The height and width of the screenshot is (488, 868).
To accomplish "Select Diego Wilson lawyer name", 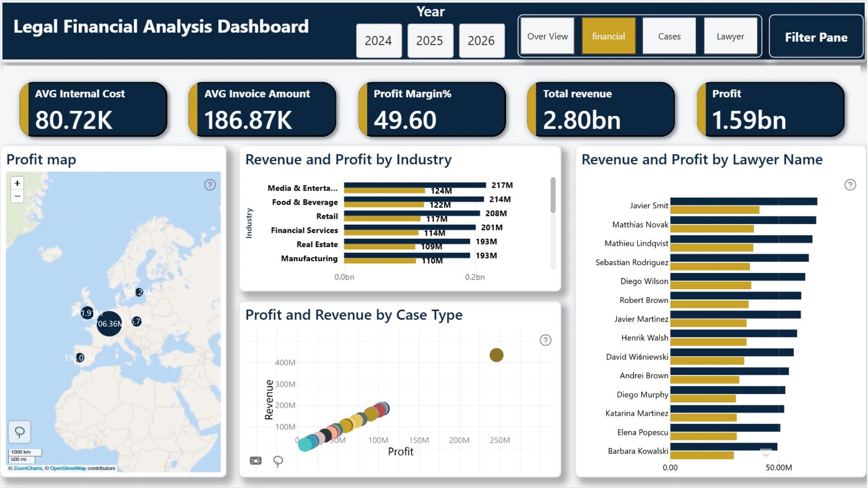I will click(x=644, y=281).
